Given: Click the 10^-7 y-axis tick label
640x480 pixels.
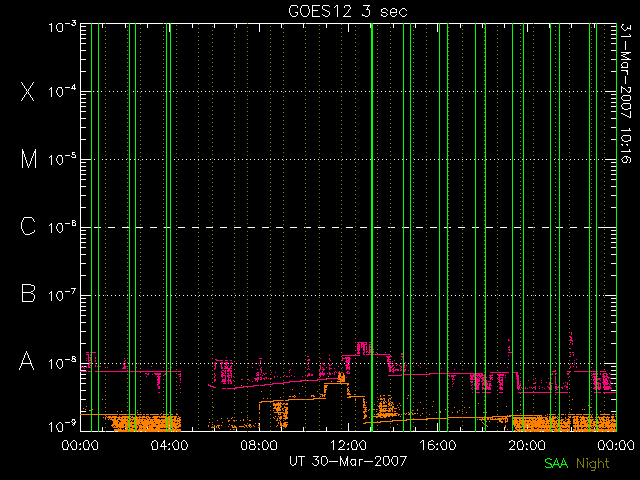Looking at the screenshot, I should 62,295.
